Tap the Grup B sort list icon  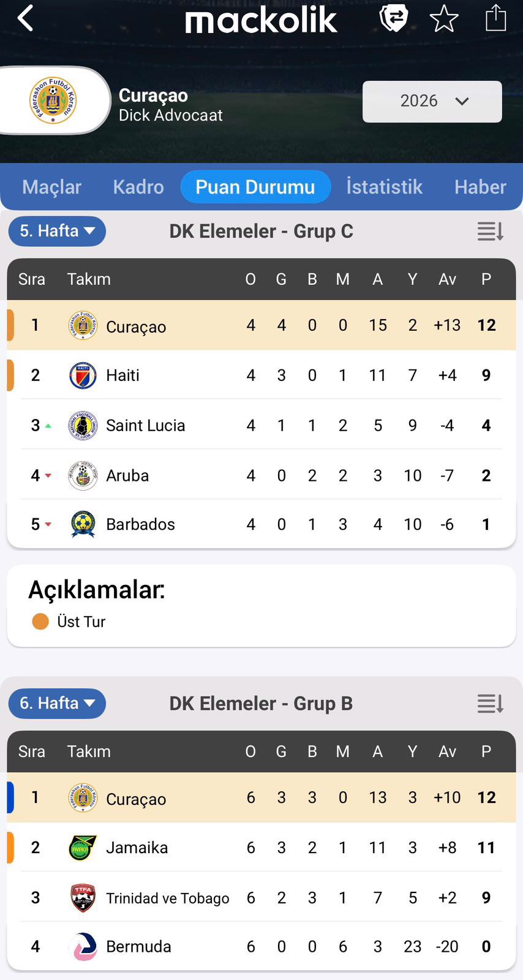tap(490, 704)
